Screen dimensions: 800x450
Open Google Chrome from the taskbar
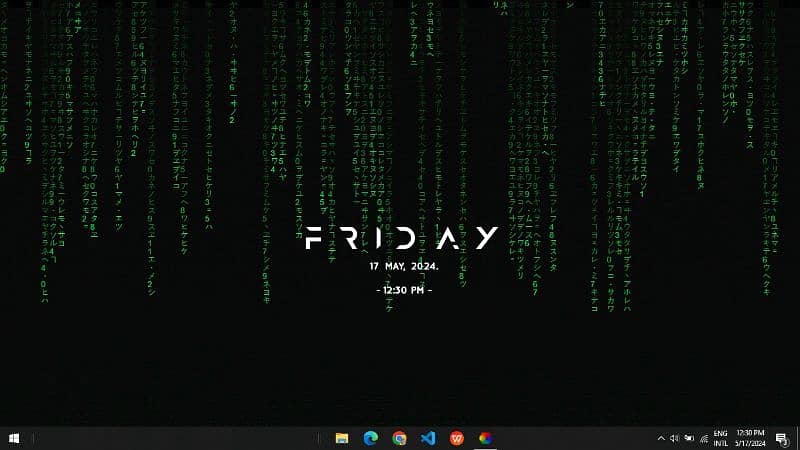pyautogui.click(x=399, y=438)
